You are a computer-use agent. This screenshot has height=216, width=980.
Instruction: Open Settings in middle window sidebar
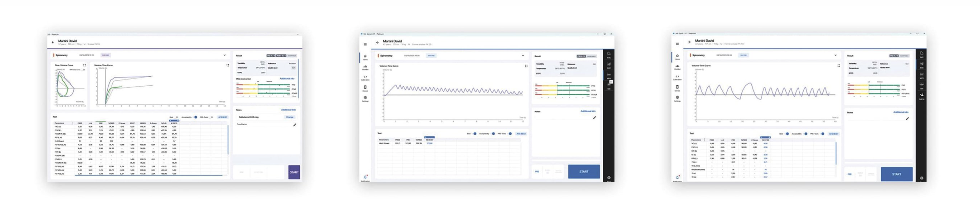click(365, 99)
